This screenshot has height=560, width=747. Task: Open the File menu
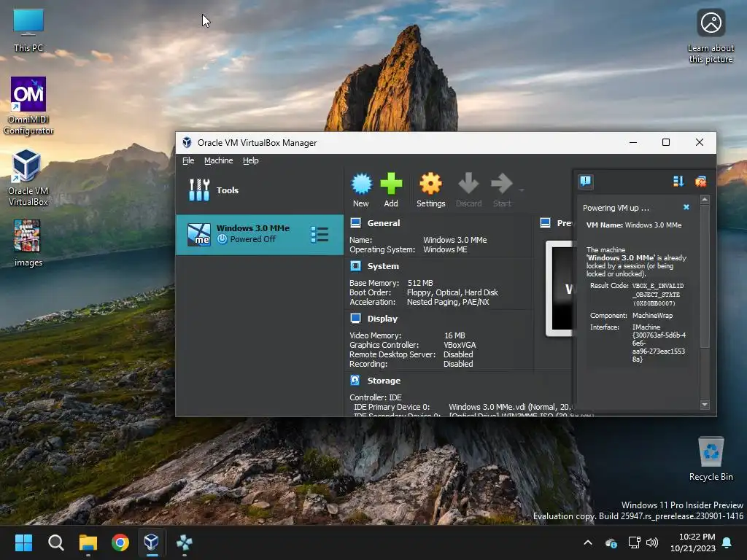click(188, 160)
